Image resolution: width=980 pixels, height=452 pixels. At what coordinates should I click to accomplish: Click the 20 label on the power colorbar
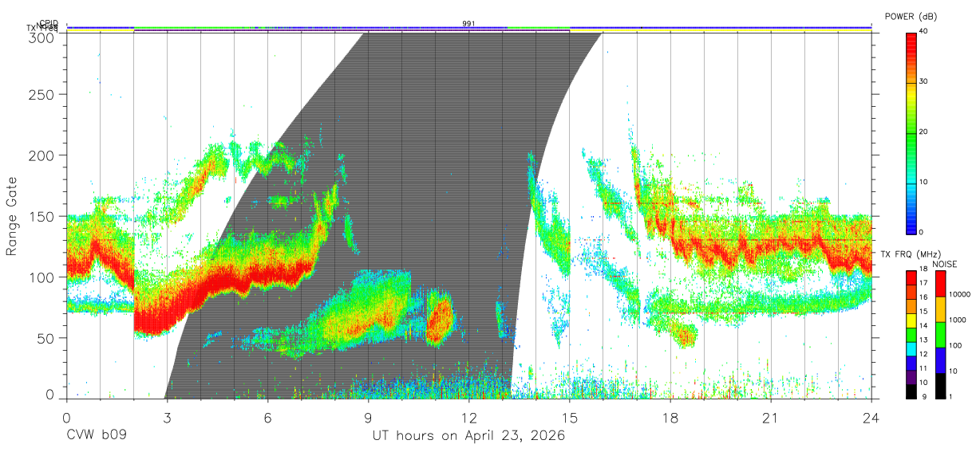tap(924, 132)
